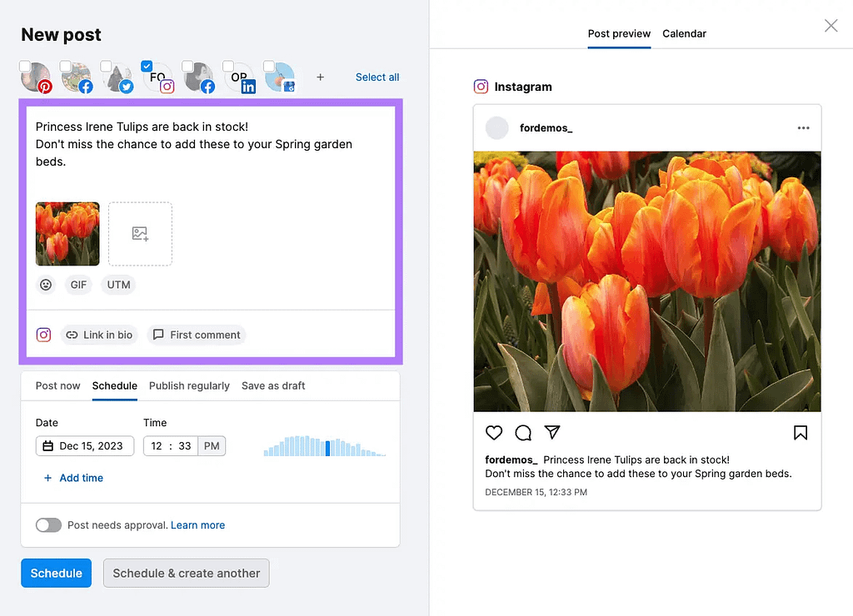The height and width of the screenshot is (616, 853).
Task: Click the heart like icon in preview
Action: [494, 433]
